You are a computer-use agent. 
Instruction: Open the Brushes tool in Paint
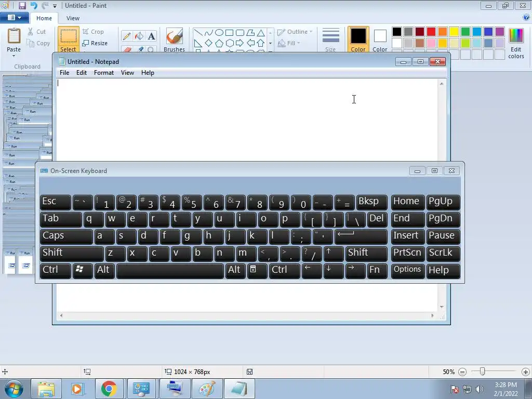coord(175,39)
